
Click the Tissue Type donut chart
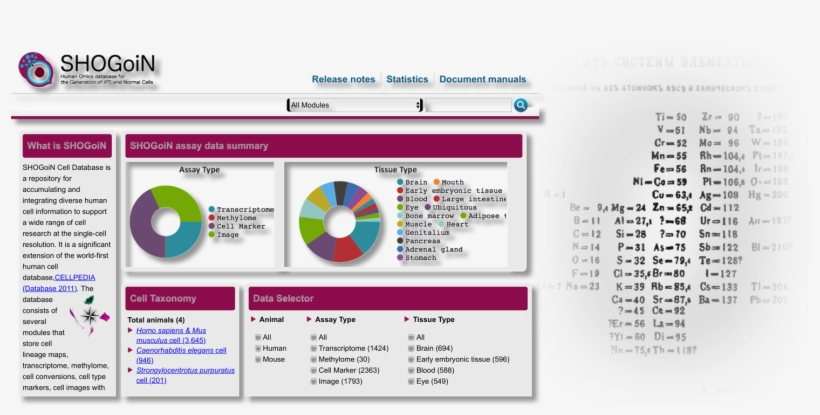tap(339, 222)
